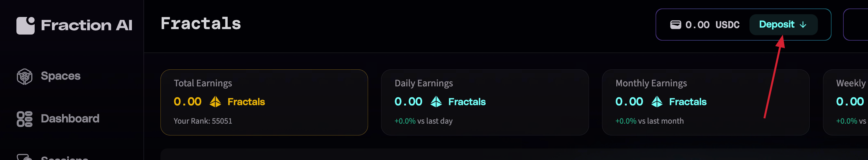Screen dimensions: 868x160
Task: Click the down arrow on Deposit
Action: 803,25
